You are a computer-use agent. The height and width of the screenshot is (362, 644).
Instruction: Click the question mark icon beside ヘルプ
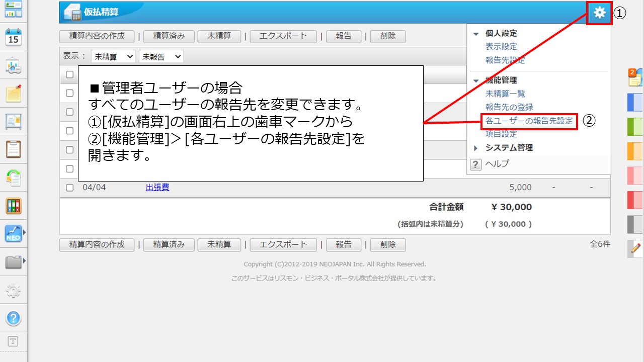(475, 164)
